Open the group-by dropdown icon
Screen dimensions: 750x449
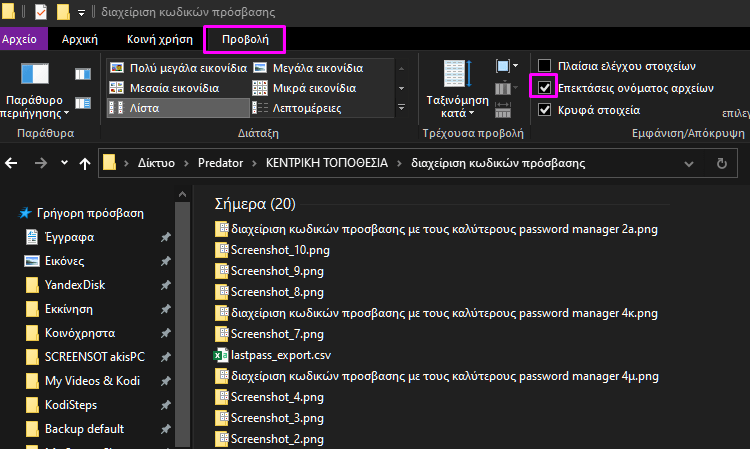pos(507,66)
